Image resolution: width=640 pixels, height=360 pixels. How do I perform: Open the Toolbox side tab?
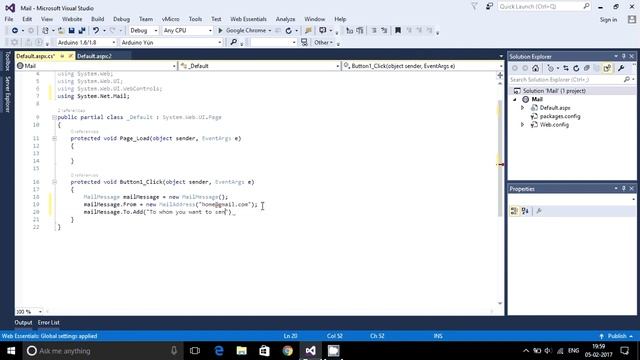(7, 61)
